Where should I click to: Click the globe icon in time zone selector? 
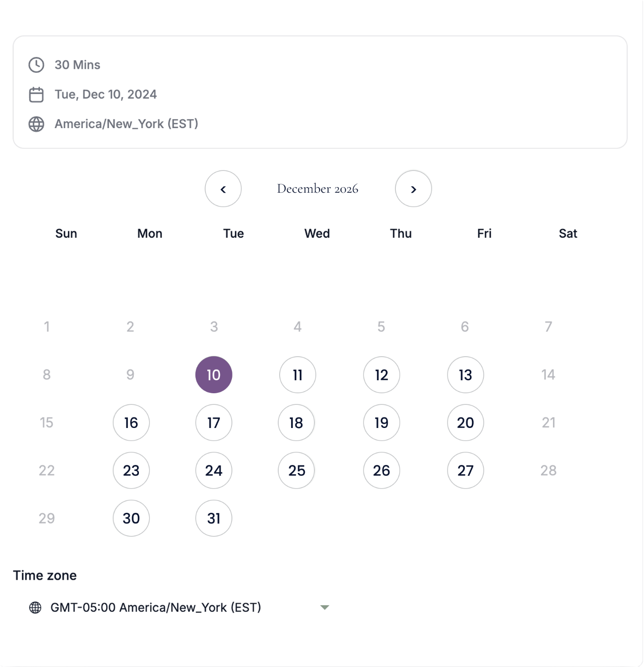click(x=35, y=607)
